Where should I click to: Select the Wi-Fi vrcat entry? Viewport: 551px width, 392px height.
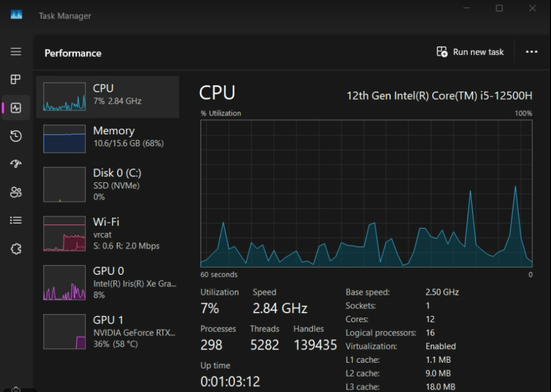[107, 234]
